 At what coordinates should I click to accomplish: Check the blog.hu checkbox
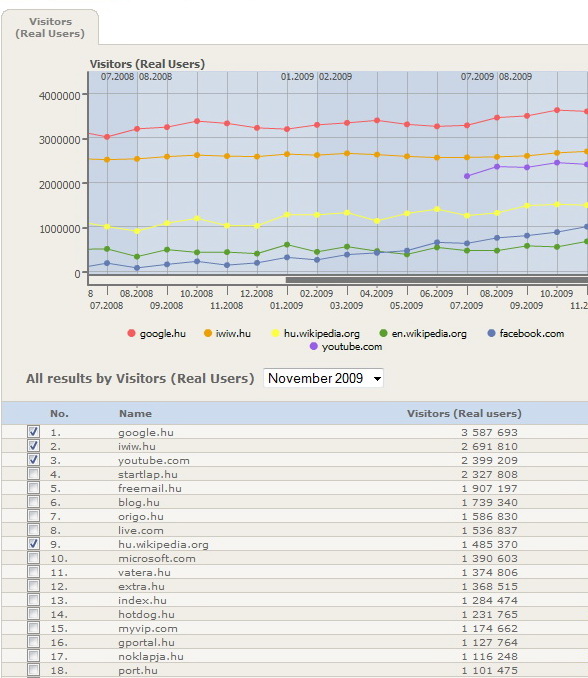tap(33, 502)
